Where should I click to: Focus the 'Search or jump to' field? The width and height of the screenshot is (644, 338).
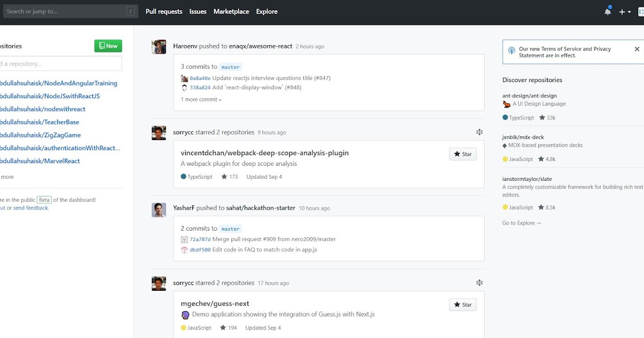[70, 11]
